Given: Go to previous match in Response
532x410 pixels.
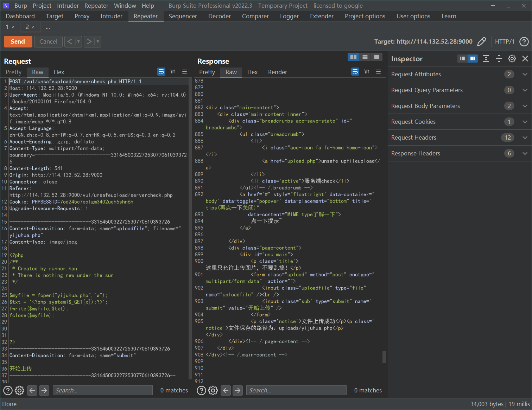Looking at the screenshot, I should coord(226,390).
